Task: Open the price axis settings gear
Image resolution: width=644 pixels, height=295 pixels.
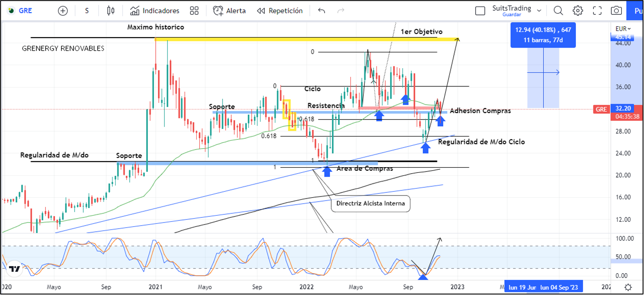Action: [x=628, y=287]
